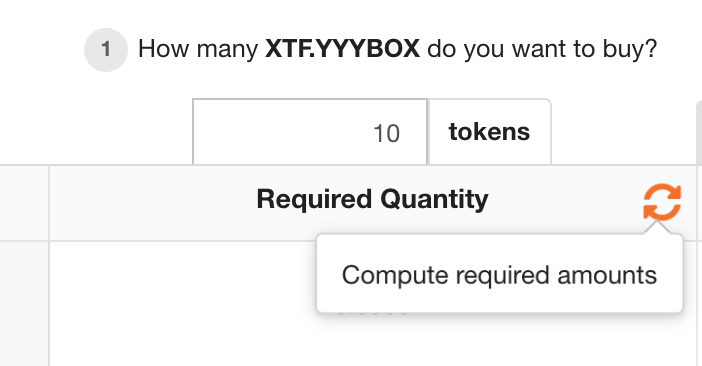Select the step 1 circle badge
This screenshot has height=366, width=702.
pos(106,50)
